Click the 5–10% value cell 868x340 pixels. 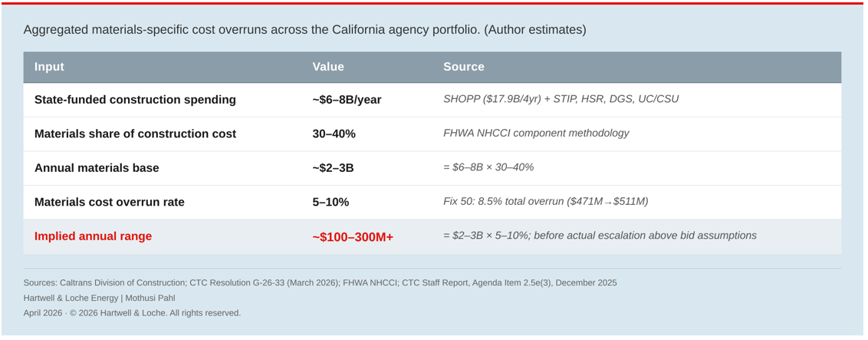click(330, 202)
